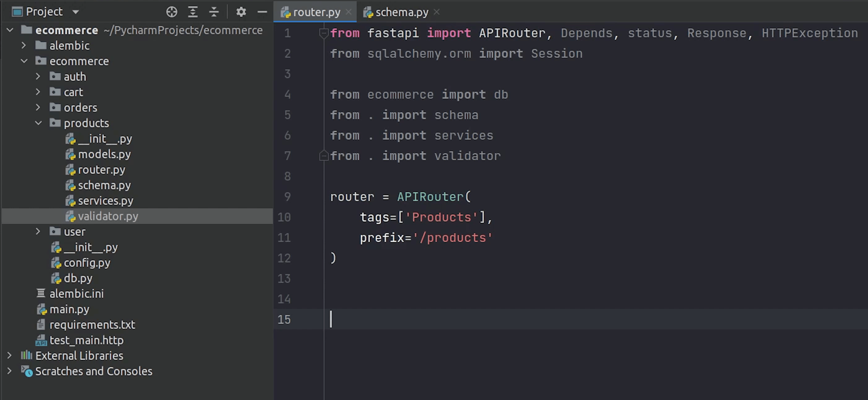Image resolution: width=868 pixels, height=400 pixels.
Task: Click 'Session' import on line 2
Action: tap(557, 54)
